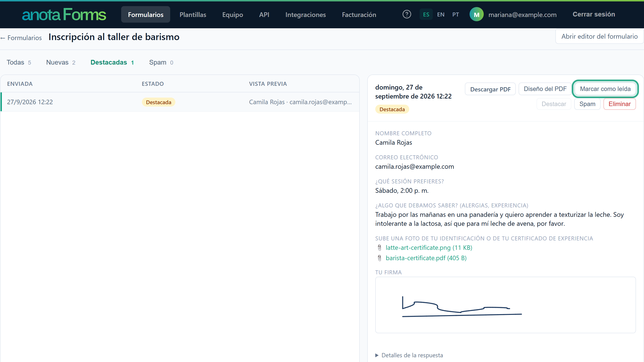Screen dimensions: 644x362
Task: Click the Camila Rojas preview cell
Action: pos(300,102)
